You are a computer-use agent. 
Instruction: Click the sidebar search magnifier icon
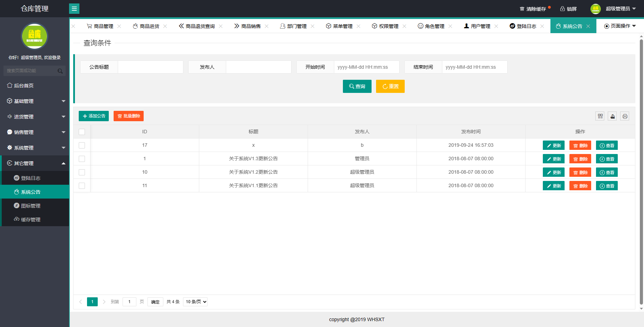(60, 71)
